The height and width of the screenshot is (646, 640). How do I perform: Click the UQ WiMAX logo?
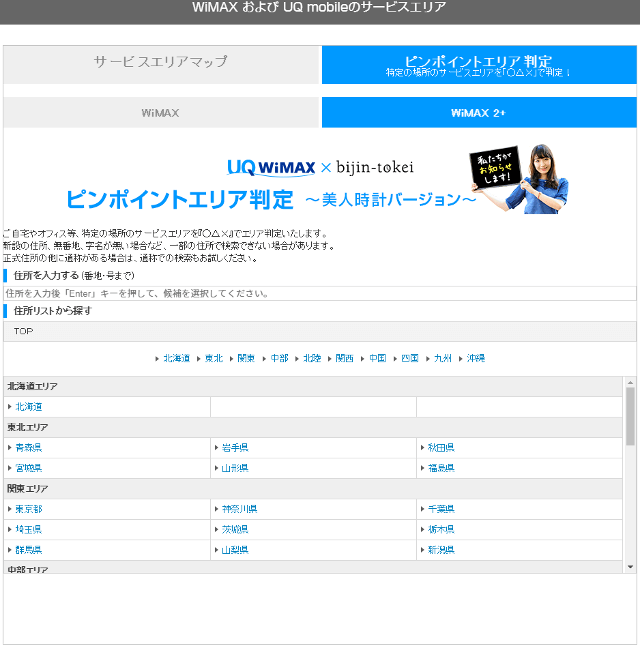click(271, 168)
